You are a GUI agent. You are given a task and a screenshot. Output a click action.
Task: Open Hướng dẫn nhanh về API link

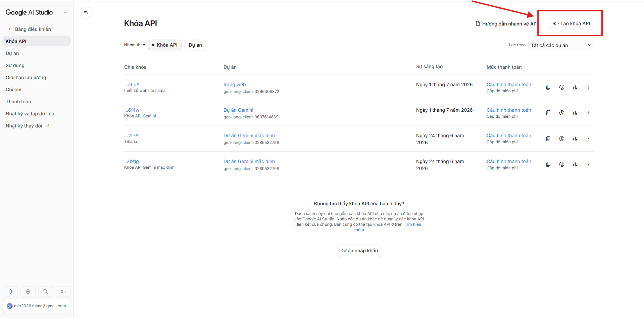tap(507, 24)
